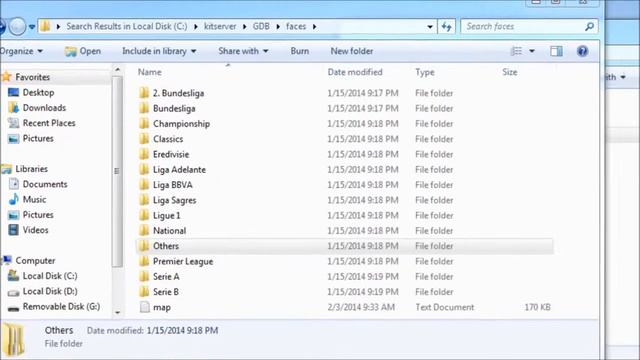Screen dimensions: 640x360
Task: Select the Liga Sagres folder icon
Action: click(144, 200)
